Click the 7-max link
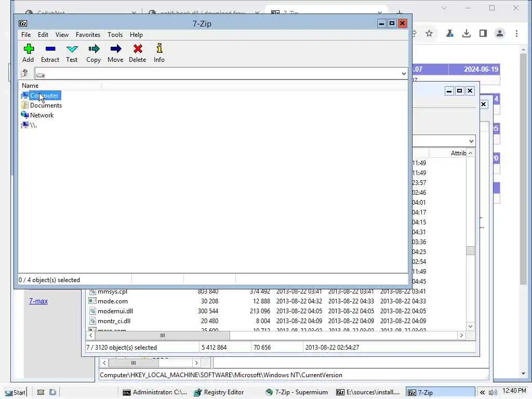This screenshot has width=532, height=399. click(38, 301)
